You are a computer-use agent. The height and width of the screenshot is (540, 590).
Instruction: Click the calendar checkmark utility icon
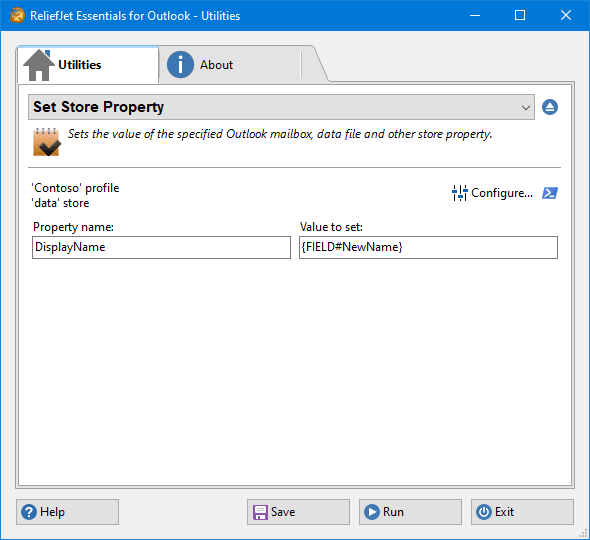tap(47, 142)
